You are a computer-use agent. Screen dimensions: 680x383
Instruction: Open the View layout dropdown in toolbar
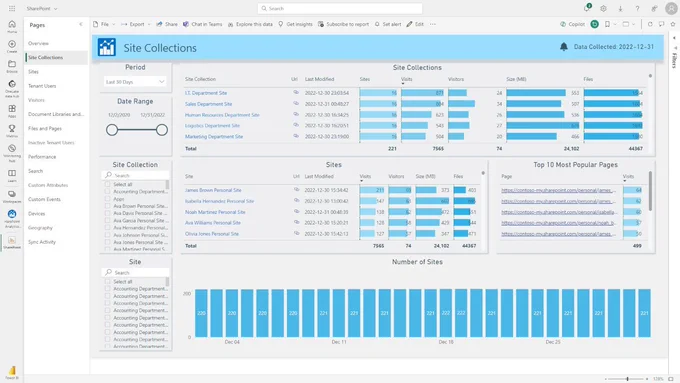coord(629,24)
